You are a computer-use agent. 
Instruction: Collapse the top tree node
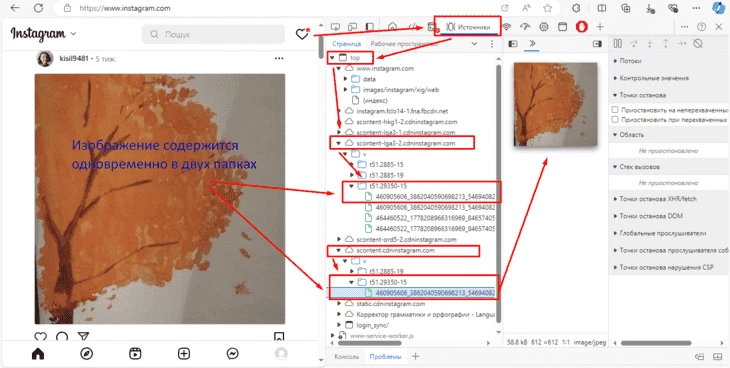coord(332,58)
